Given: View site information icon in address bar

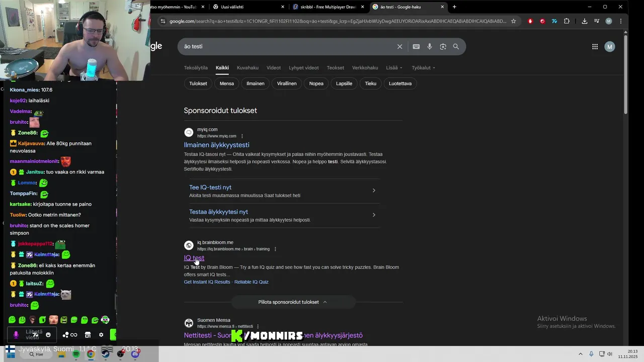Looking at the screenshot, I should pyautogui.click(x=163, y=21).
